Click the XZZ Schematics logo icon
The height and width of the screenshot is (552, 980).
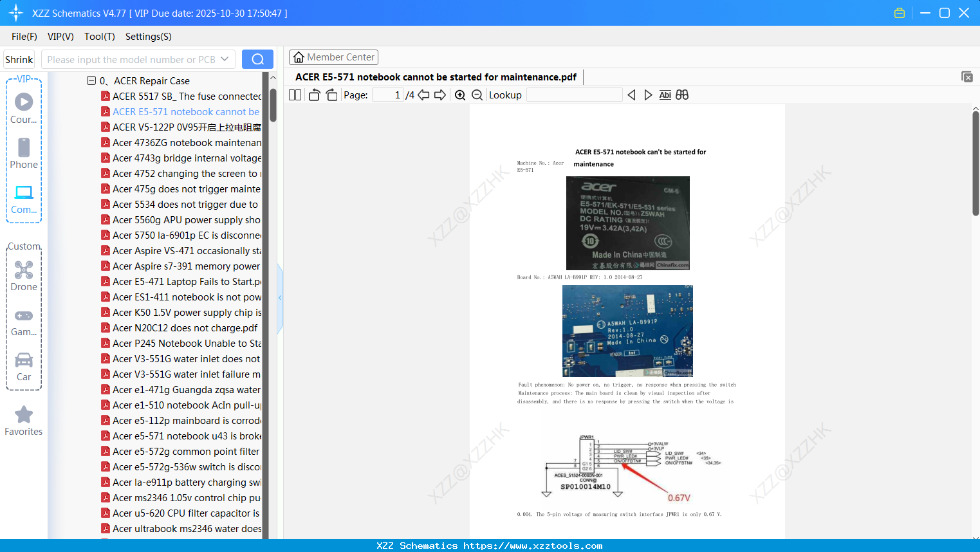click(x=16, y=13)
